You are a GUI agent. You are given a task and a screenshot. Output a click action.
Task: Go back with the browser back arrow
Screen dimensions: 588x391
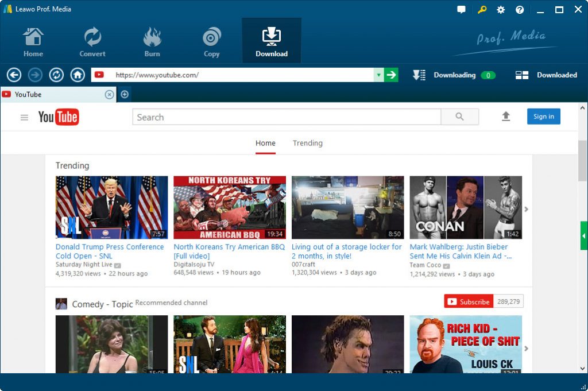tap(14, 75)
